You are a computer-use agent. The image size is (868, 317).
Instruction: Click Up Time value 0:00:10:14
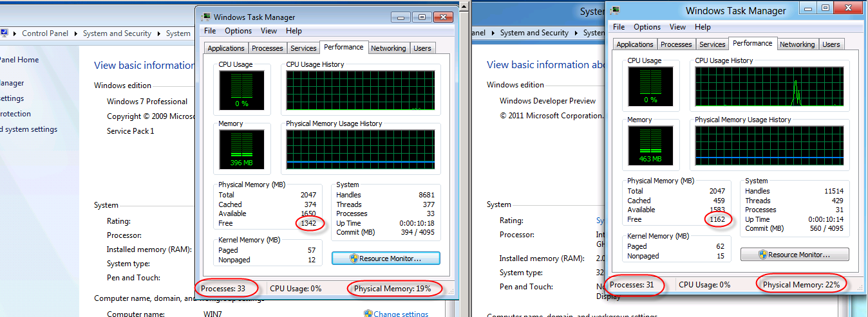(826, 219)
